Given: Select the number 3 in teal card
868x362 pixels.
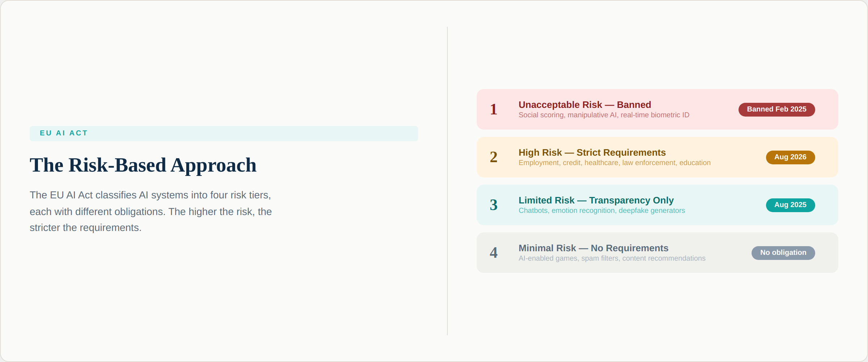Looking at the screenshot, I should coord(494,205).
